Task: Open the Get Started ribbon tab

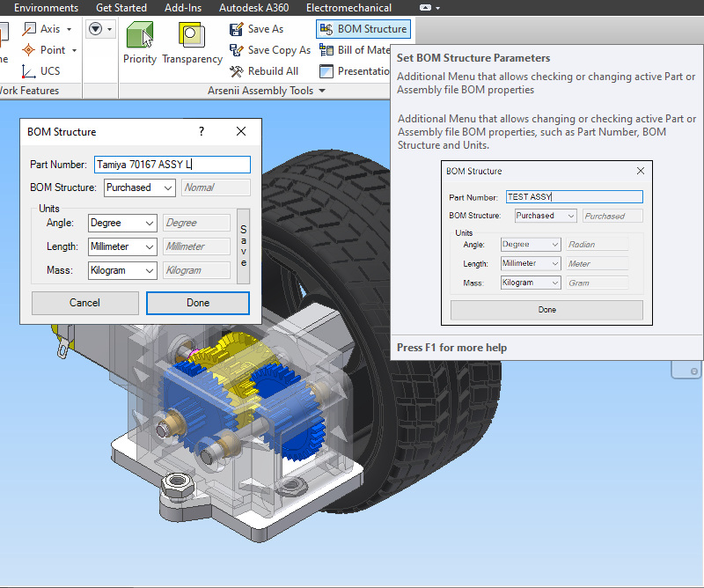Action: pos(121,8)
